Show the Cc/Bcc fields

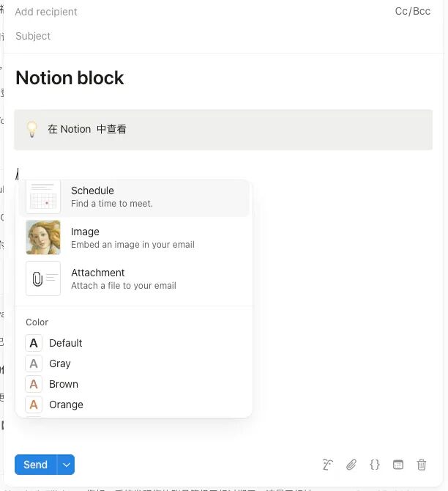(412, 11)
